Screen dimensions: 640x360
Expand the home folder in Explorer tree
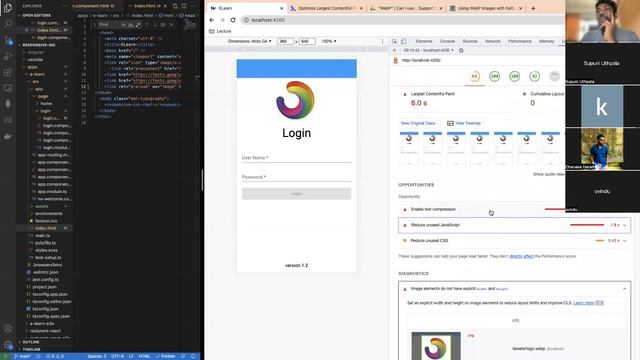46,103
